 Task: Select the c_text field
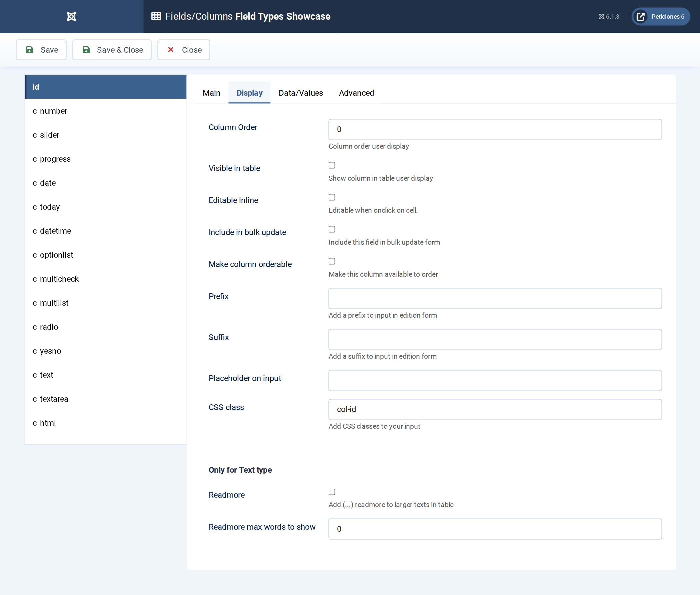pos(106,375)
